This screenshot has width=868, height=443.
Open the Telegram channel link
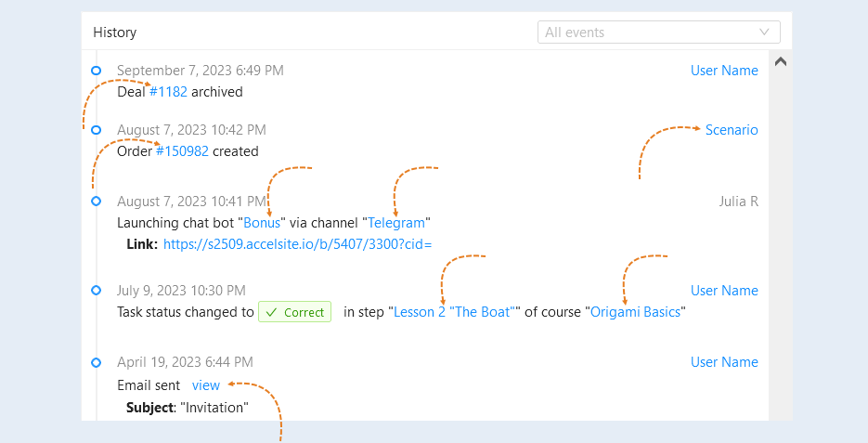[396, 223]
